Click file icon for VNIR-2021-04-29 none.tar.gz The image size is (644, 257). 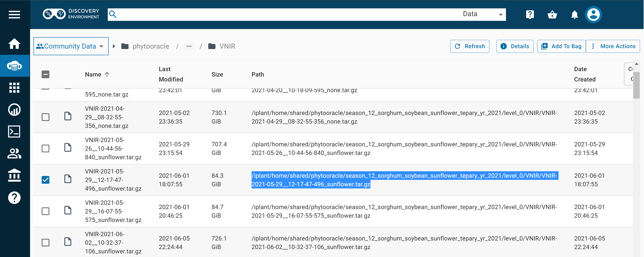tap(68, 116)
